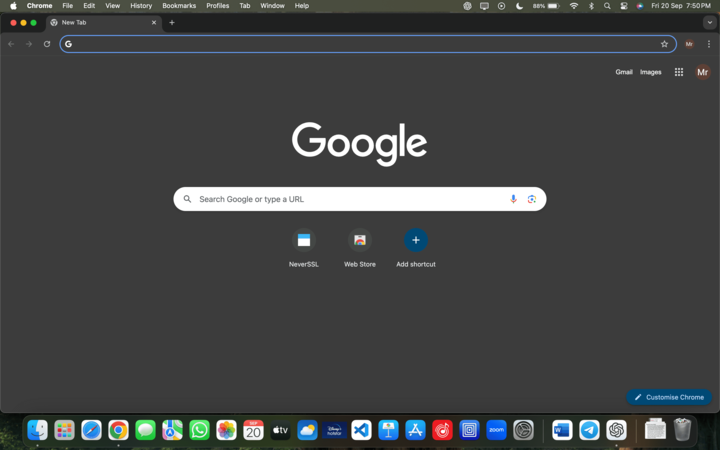Reload the page with the refresh icon
This screenshot has height=450, width=720.
click(47, 44)
